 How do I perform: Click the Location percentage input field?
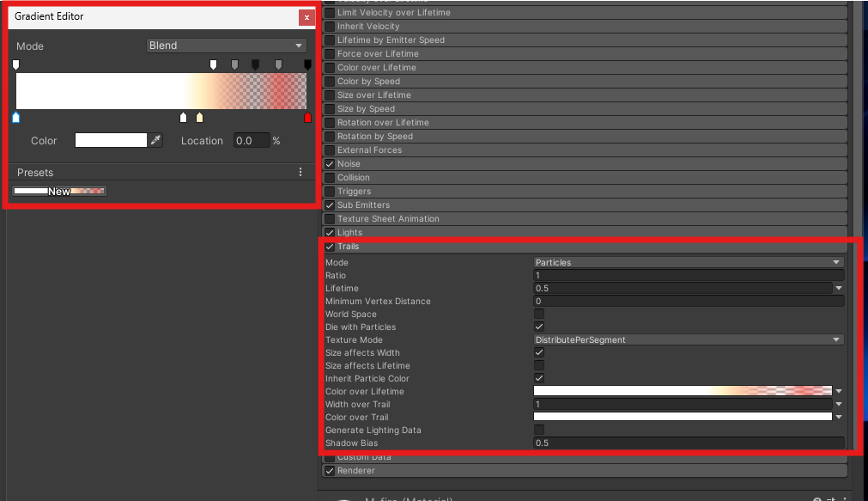tap(251, 140)
